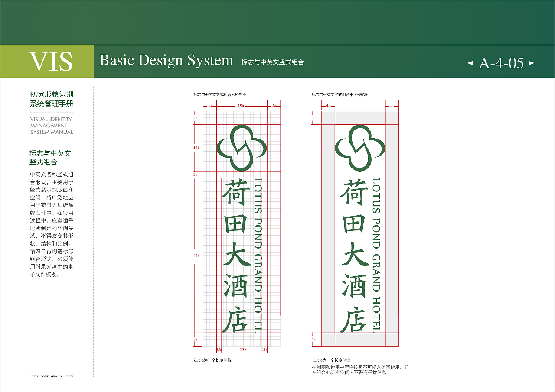The height and width of the screenshot is (392, 555).
Task: Click the caption 标志与中英文竖式组合网格制图
Action: click(220, 94)
